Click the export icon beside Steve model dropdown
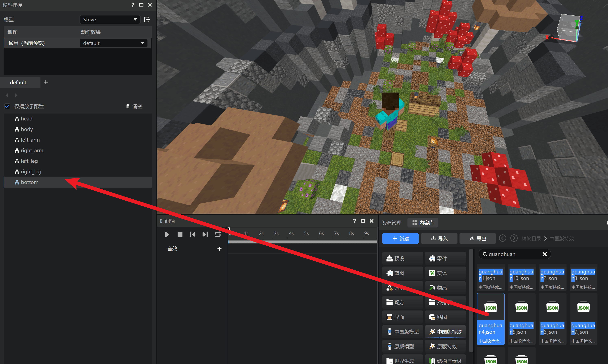Viewport: 608px width, 364px height. pyautogui.click(x=147, y=20)
